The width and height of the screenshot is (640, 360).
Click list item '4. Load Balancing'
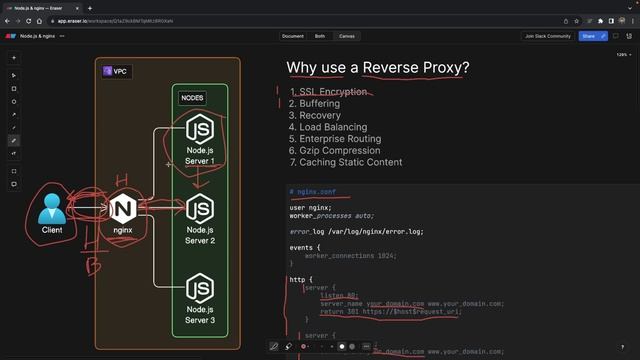(x=328, y=127)
